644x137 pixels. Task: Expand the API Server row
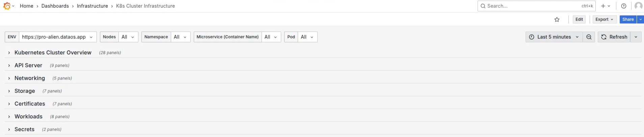click(28, 65)
